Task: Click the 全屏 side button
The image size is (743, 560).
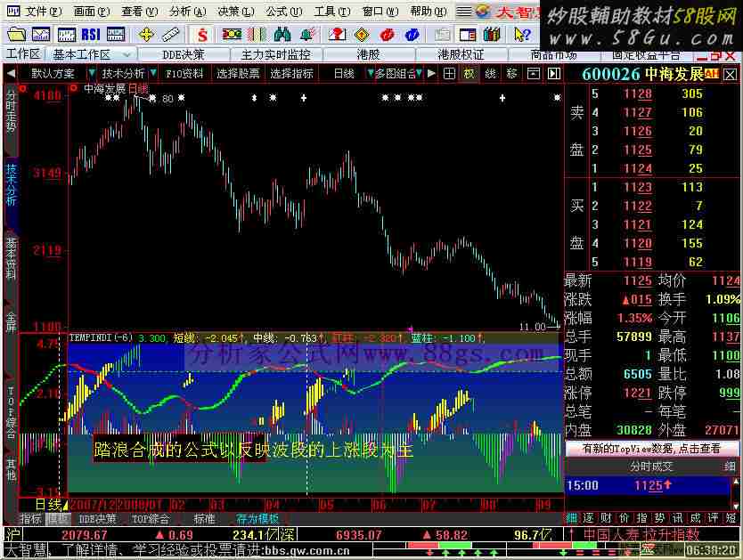Action: 11,322
